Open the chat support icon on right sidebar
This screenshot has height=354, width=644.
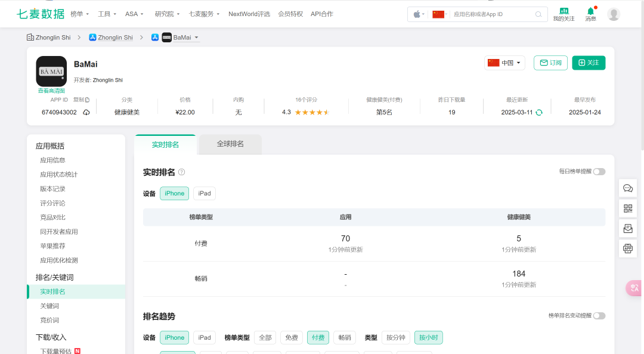coord(628,188)
